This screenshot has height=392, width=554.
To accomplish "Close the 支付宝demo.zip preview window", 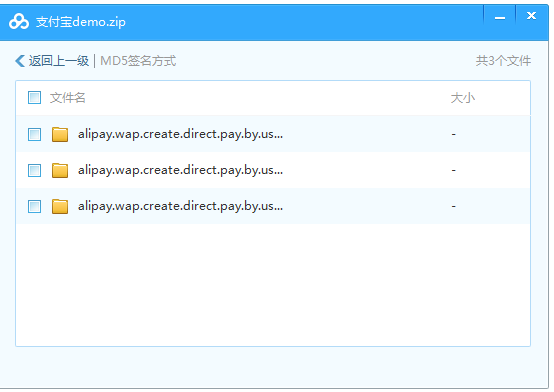I will [x=531, y=16].
